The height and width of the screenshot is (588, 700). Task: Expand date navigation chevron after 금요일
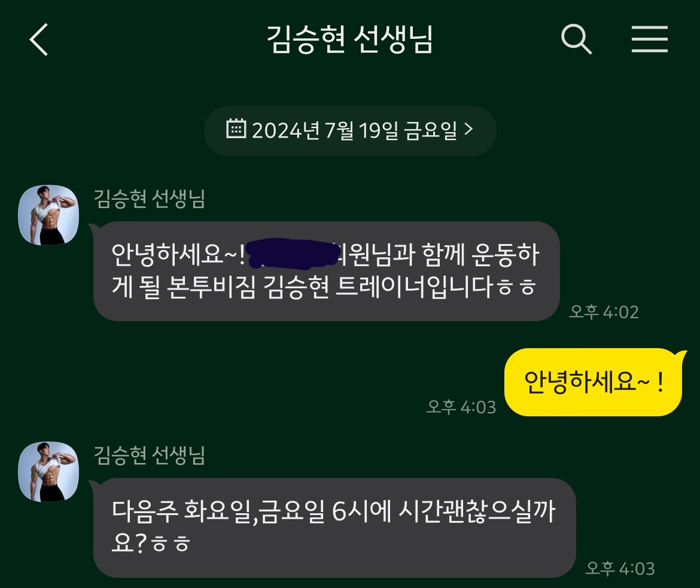pyautogui.click(x=468, y=129)
